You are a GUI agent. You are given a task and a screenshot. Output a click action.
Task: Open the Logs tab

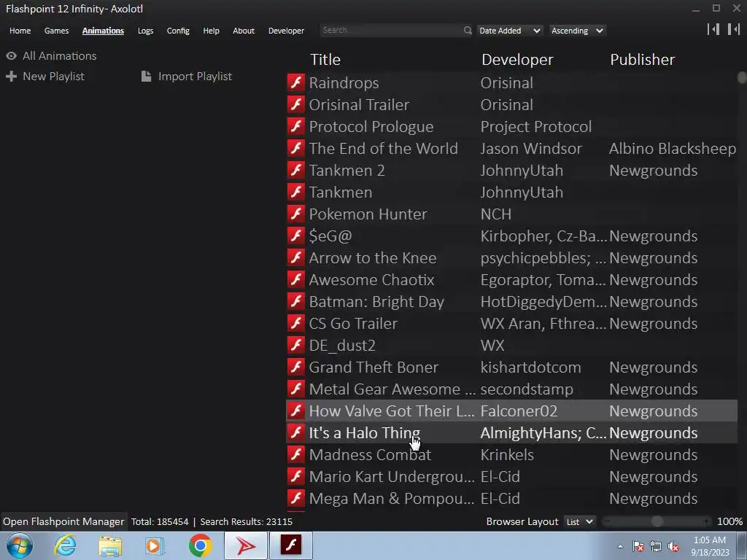pos(145,31)
